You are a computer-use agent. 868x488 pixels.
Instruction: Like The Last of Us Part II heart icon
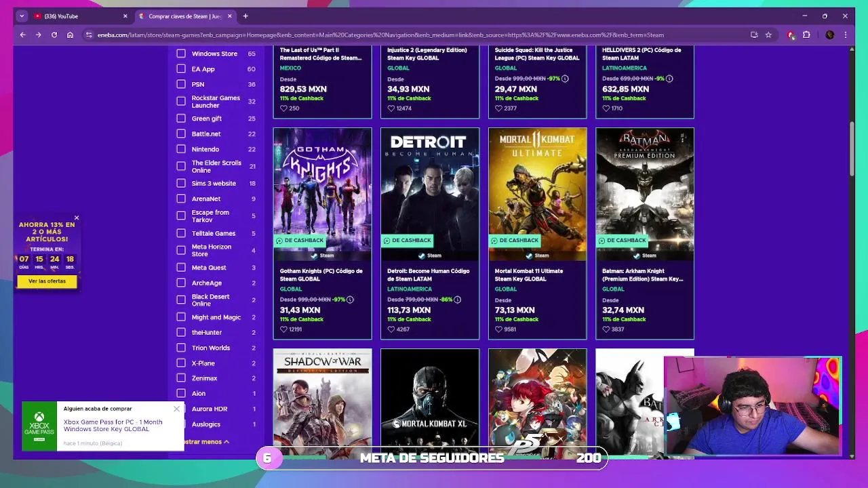(x=284, y=108)
